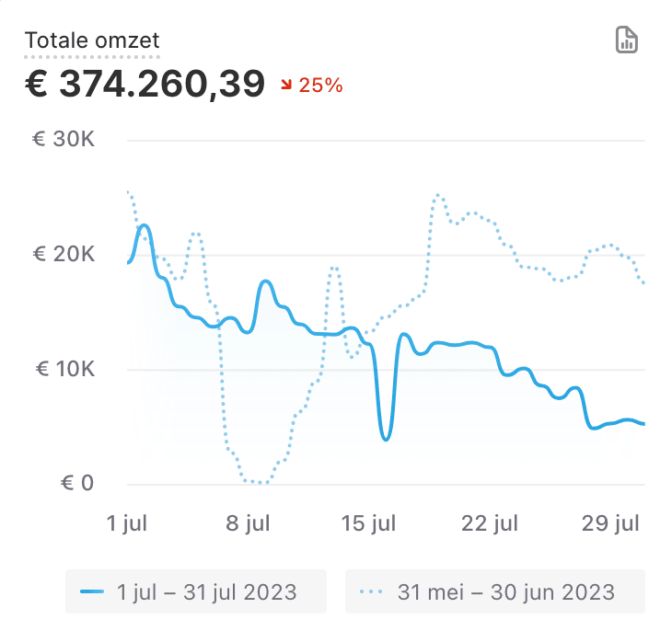Click the € 30K y-axis label
The image size is (672, 631).
coord(64,140)
